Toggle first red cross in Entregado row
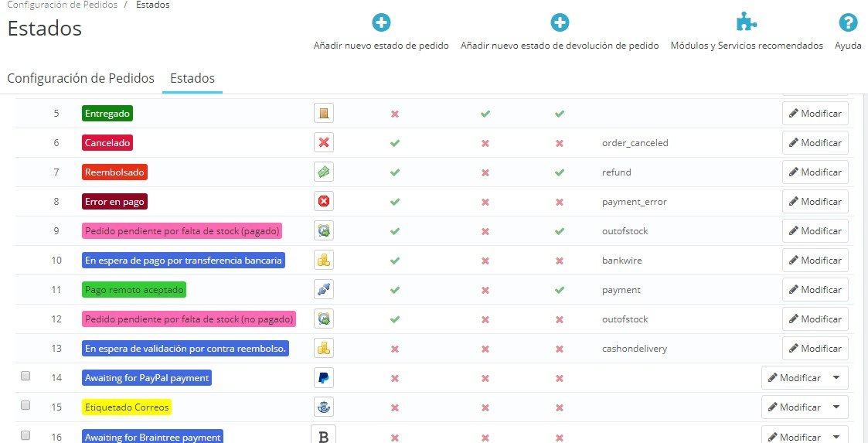Image resolution: width=868 pixels, height=443 pixels. pyautogui.click(x=395, y=114)
